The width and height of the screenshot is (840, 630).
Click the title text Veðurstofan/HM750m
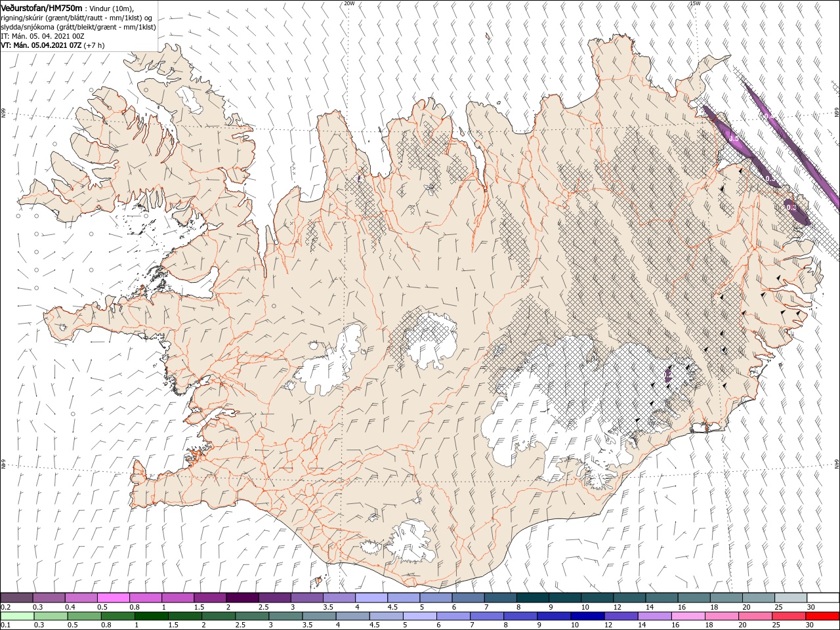point(41,8)
